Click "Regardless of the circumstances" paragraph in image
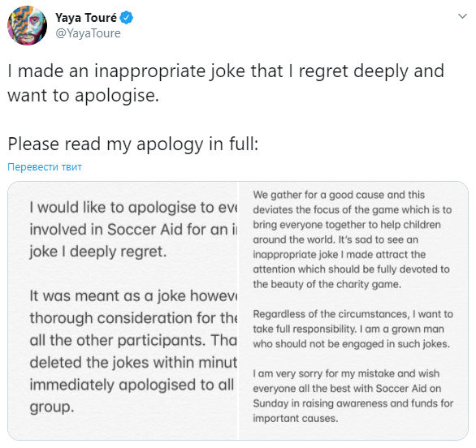This screenshot has width=476, height=448. point(353,329)
